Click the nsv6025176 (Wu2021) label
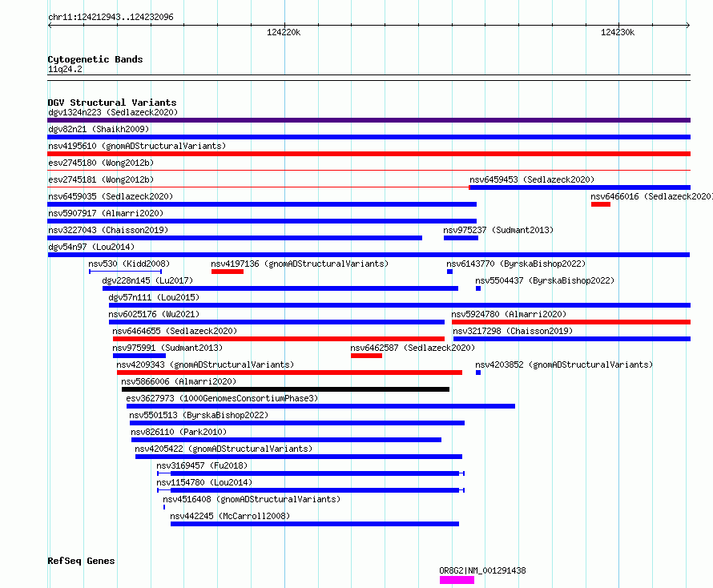 [154, 314]
